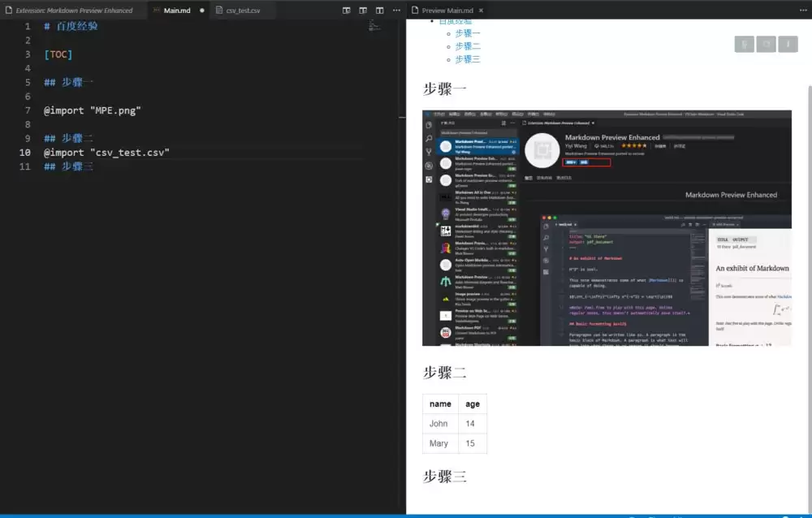
Task: Open the editor's More Actions ellipsis menu
Action: coord(397,11)
